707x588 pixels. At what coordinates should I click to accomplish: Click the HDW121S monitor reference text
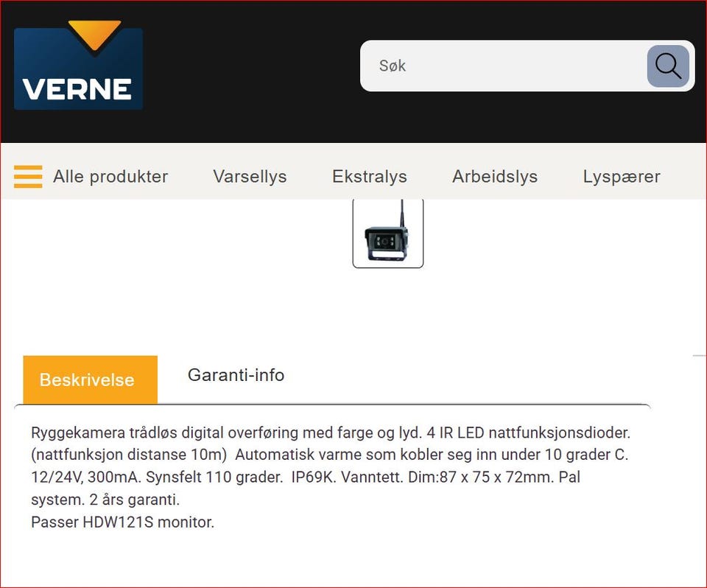tap(122, 522)
